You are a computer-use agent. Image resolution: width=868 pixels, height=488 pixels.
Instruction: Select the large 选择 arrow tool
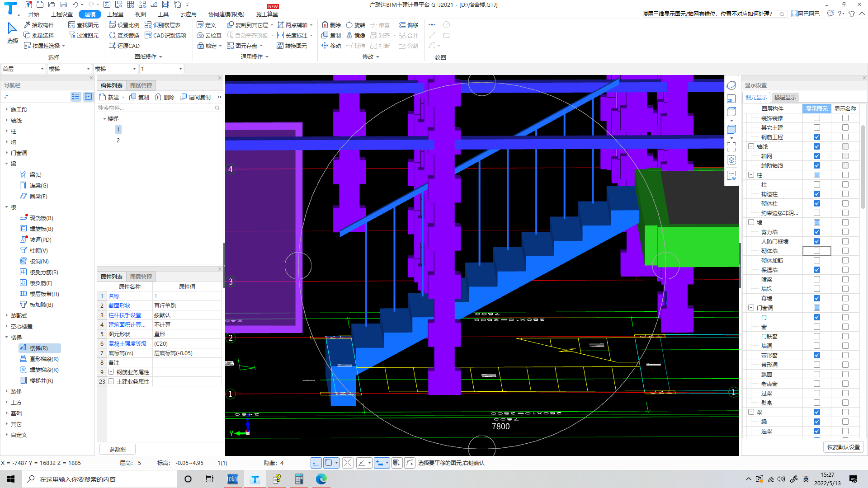tap(12, 33)
